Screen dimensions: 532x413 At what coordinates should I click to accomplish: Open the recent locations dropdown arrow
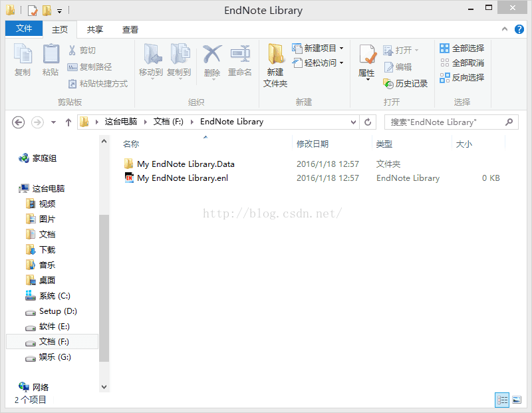tap(53, 122)
